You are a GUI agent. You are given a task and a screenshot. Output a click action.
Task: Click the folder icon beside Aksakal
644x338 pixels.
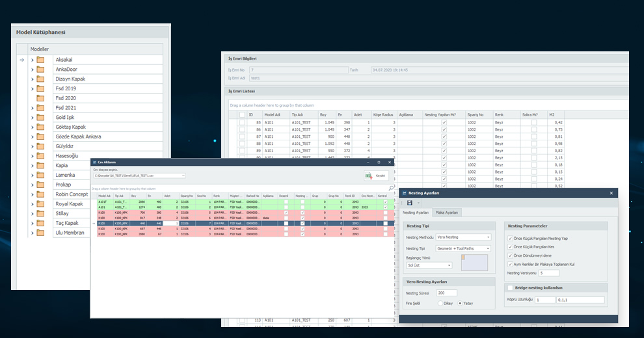pyautogui.click(x=40, y=60)
